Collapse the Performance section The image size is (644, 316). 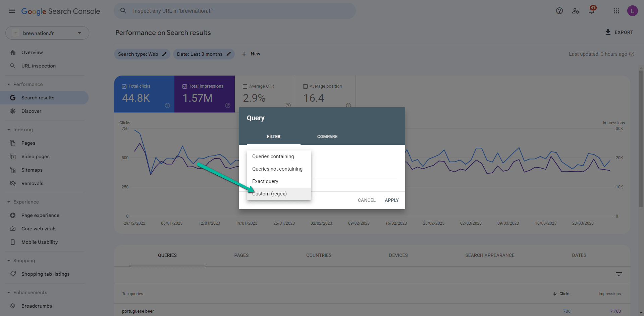pos(9,84)
